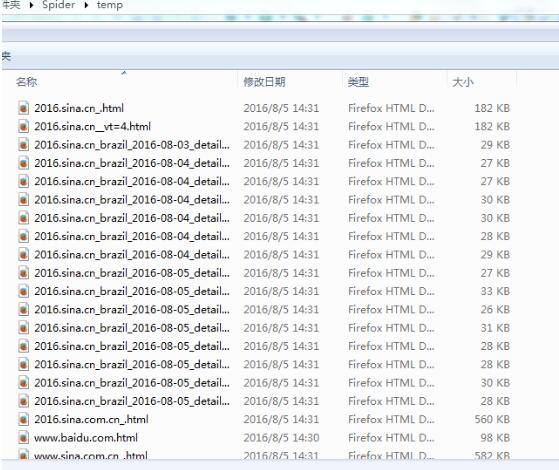Screen dimensions: 559x470
Task: Toggle the sort arrow above the name column
Action: coord(124,73)
